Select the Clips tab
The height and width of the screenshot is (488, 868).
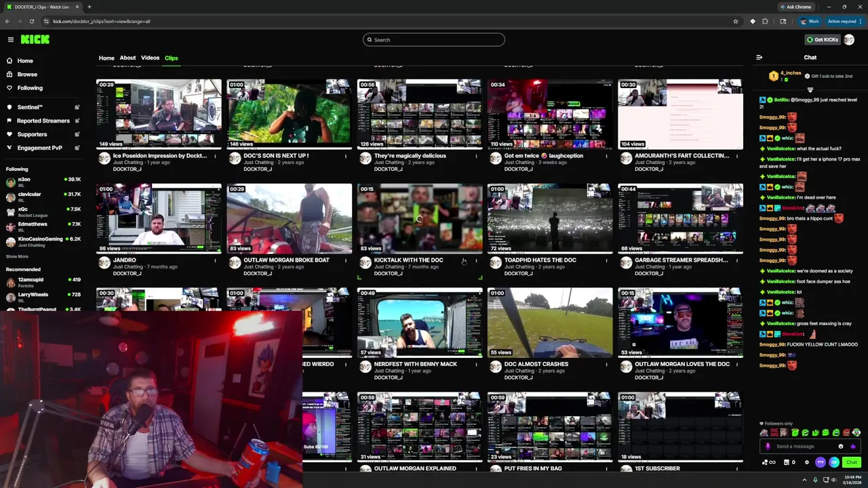tap(172, 58)
